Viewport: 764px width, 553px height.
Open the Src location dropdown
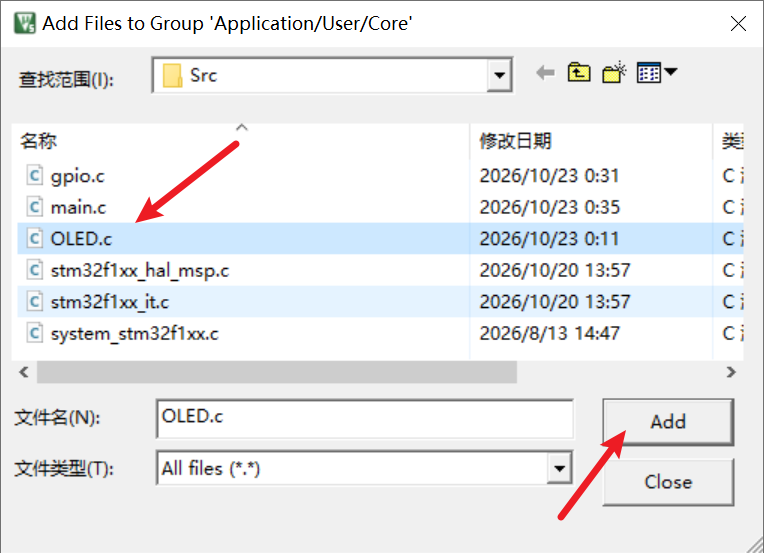[499, 76]
